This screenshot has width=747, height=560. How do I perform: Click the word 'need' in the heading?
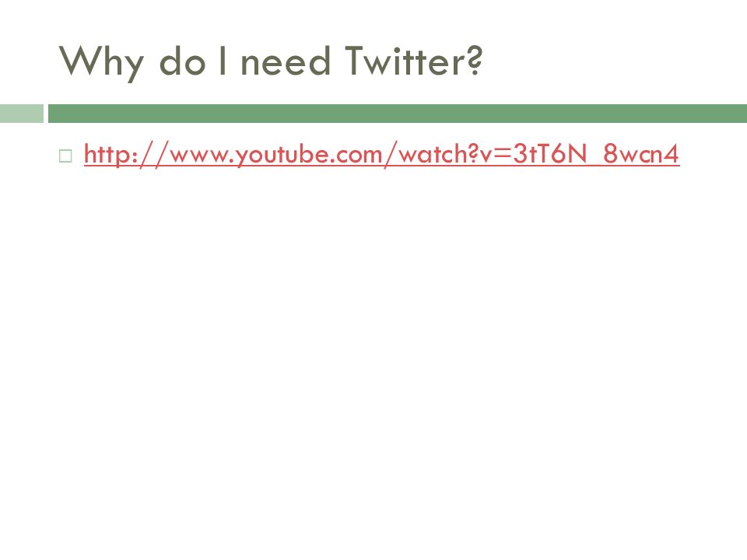point(286,61)
